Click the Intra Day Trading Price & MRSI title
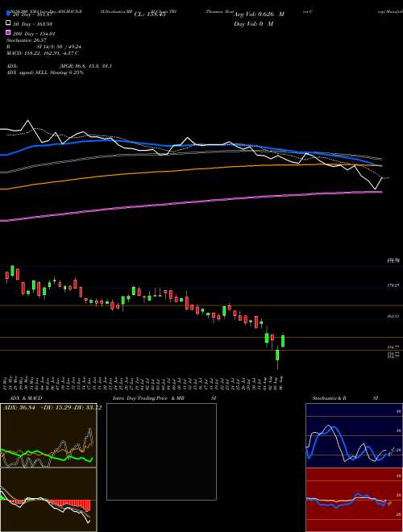The width and height of the screenshot is (403, 532). point(164,398)
